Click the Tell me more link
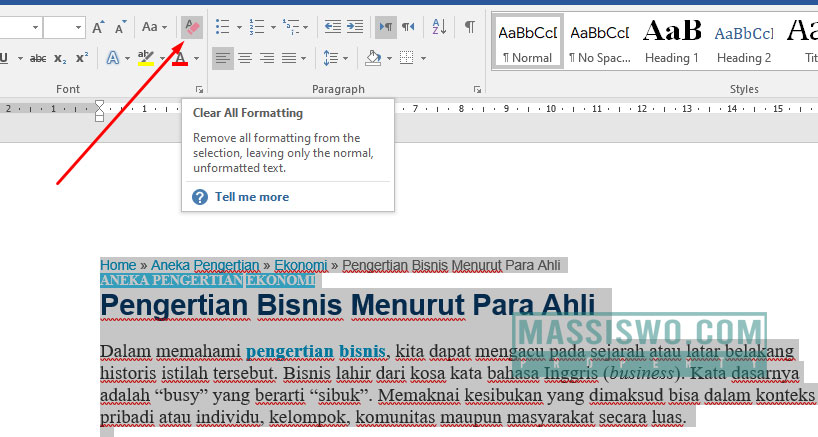Image resolution: width=818 pixels, height=437 pixels. [x=252, y=197]
